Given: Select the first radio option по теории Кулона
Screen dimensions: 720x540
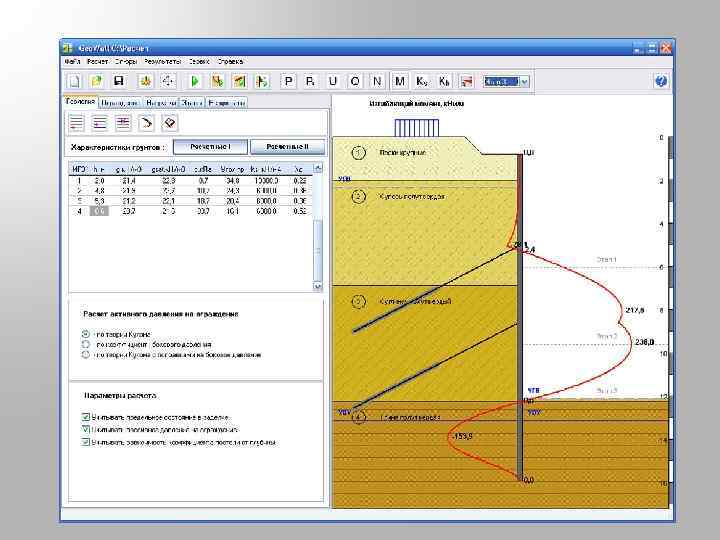Looking at the screenshot, I should [86, 333].
